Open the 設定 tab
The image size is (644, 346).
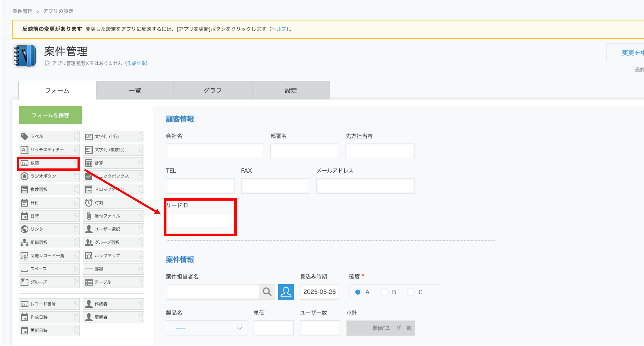pyautogui.click(x=291, y=90)
